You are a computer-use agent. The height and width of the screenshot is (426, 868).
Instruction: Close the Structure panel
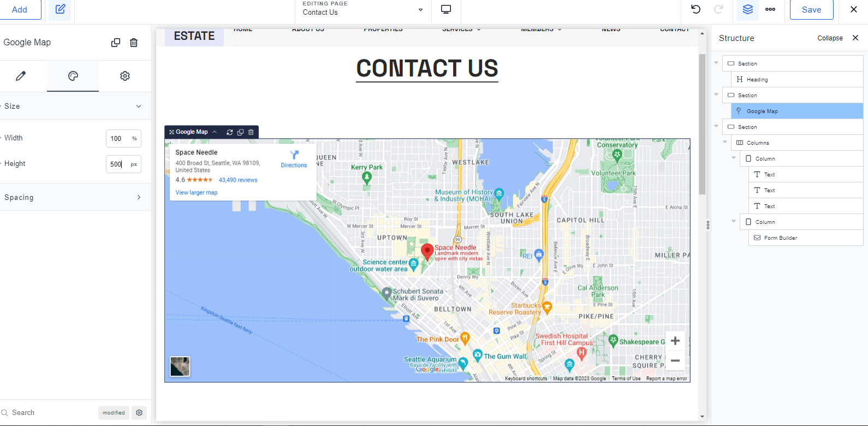(855, 38)
